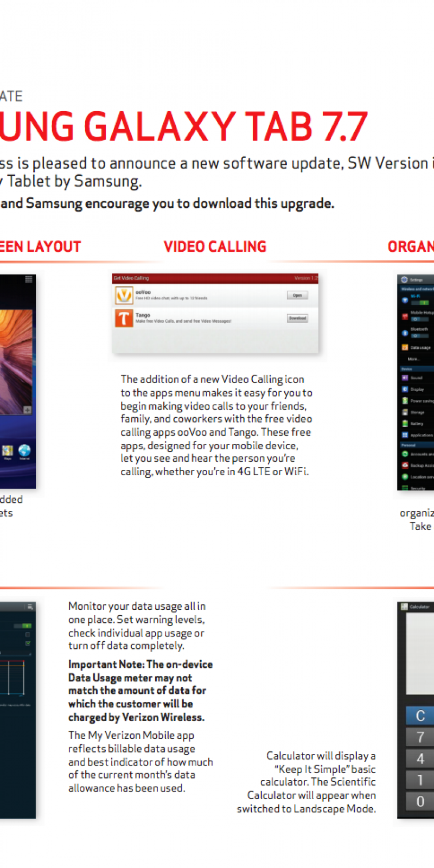This screenshot has height=868, width=434.
Task: Click the Open button for ooVoo
Action: coord(297,296)
